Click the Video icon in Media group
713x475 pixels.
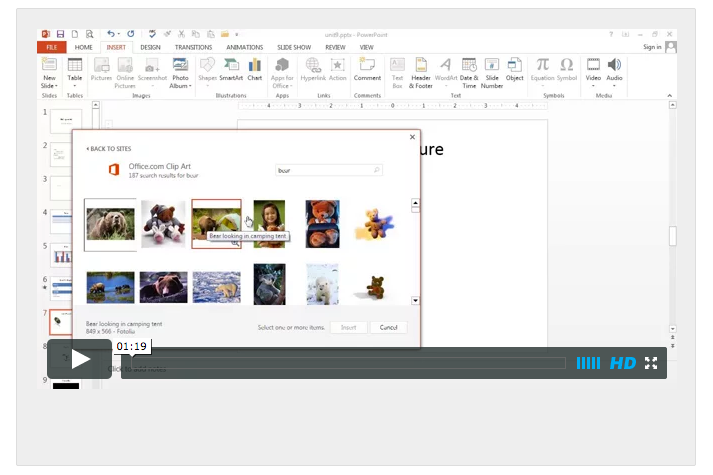593,65
